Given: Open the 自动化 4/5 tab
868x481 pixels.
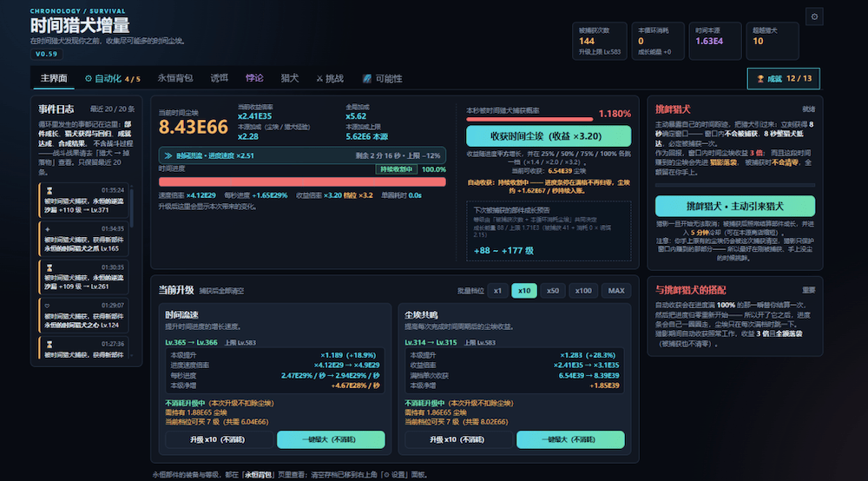Looking at the screenshot, I should click(x=112, y=79).
